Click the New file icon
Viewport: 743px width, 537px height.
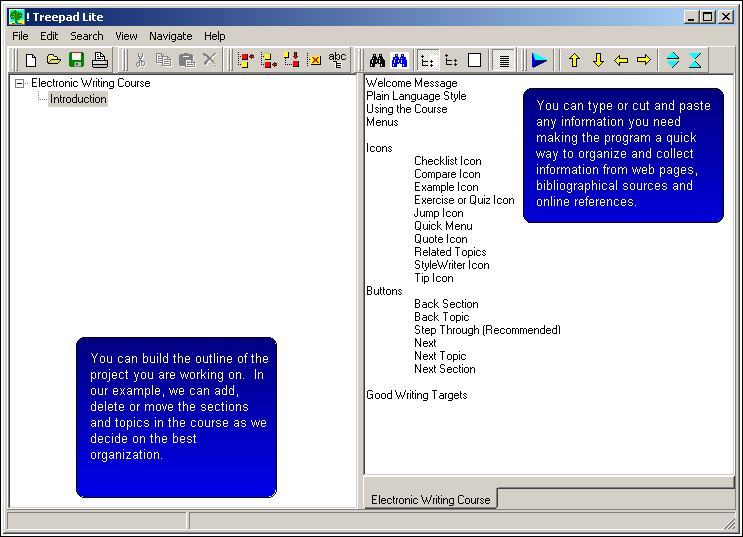31,60
